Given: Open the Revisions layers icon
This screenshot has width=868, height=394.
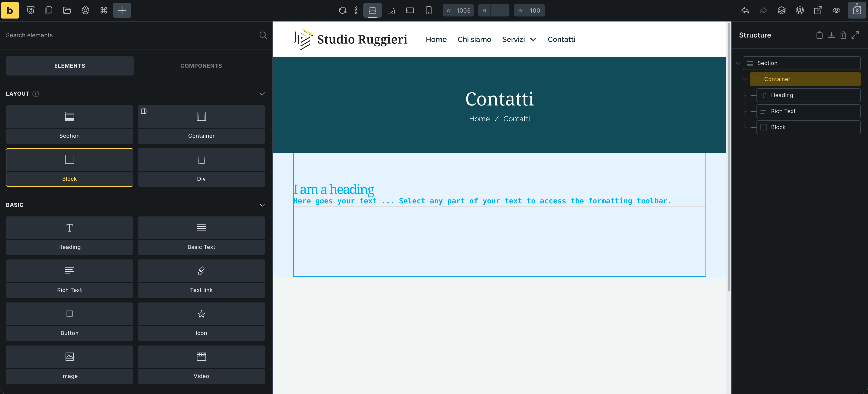Looking at the screenshot, I should tap(781, 10).
